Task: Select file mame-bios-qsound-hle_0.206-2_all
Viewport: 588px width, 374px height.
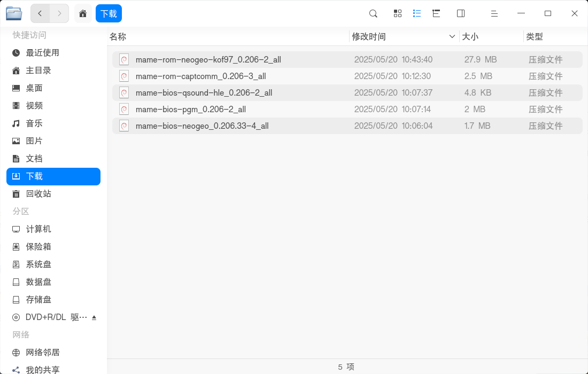Action: [x=347, y=92]
